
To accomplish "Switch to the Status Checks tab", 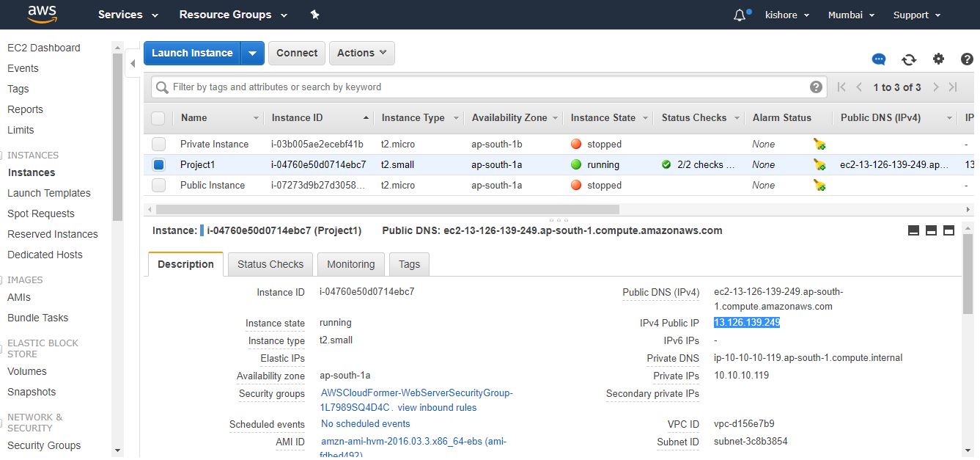I will [x=270, y=264].
